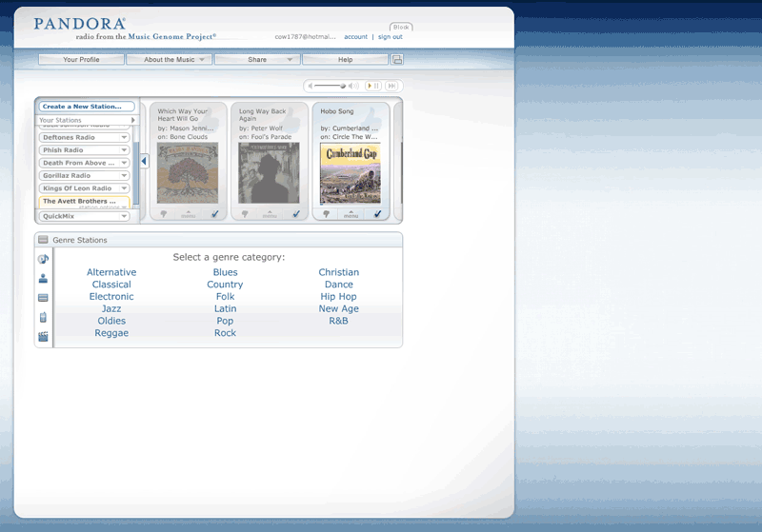Choose the Classical genre
Viewport: 762px width, 532px height.
pyautogui.click(x=111, y=285)
